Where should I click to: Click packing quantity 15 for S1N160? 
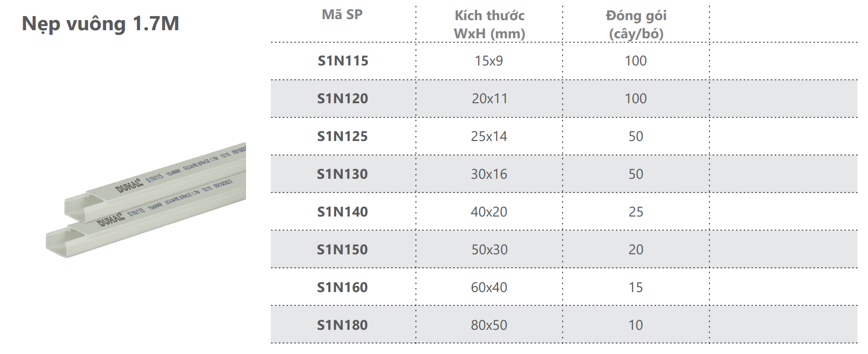tap(636, 288)
